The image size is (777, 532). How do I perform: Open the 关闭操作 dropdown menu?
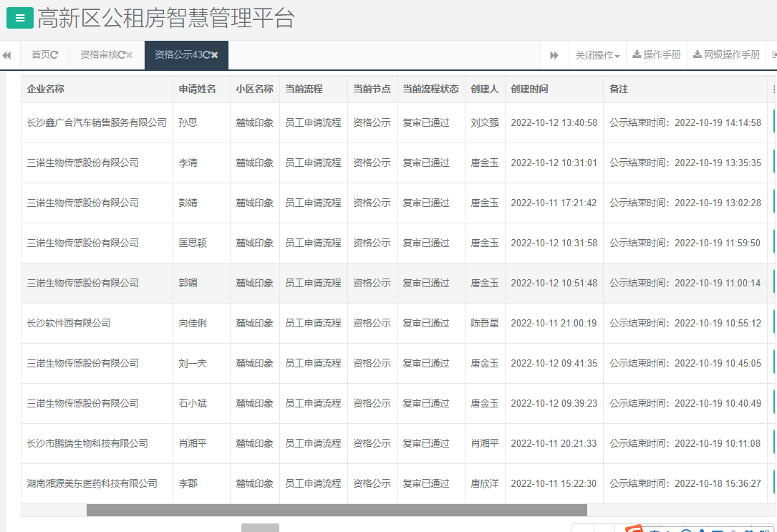(x=597, y=55)
